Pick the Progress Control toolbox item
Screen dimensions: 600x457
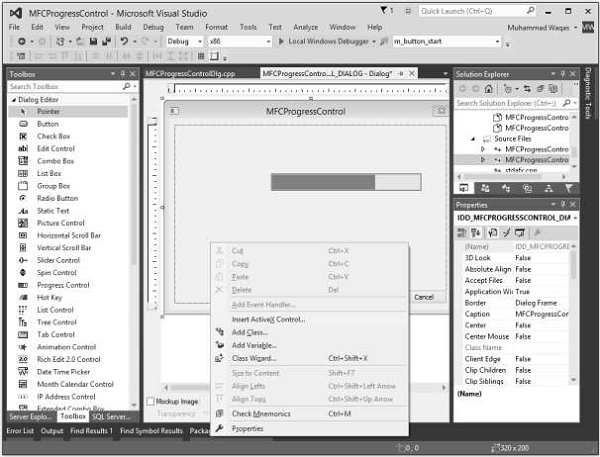tap(62, 285)
